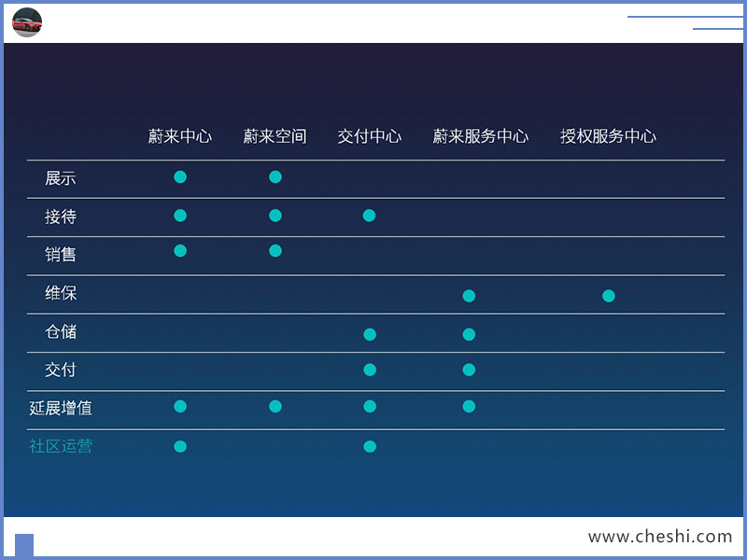Click the 维保 dot under 蔚来服务中心
Image resolution: width=747 pixels, height=560 pixels.
(x=469, y=296)
